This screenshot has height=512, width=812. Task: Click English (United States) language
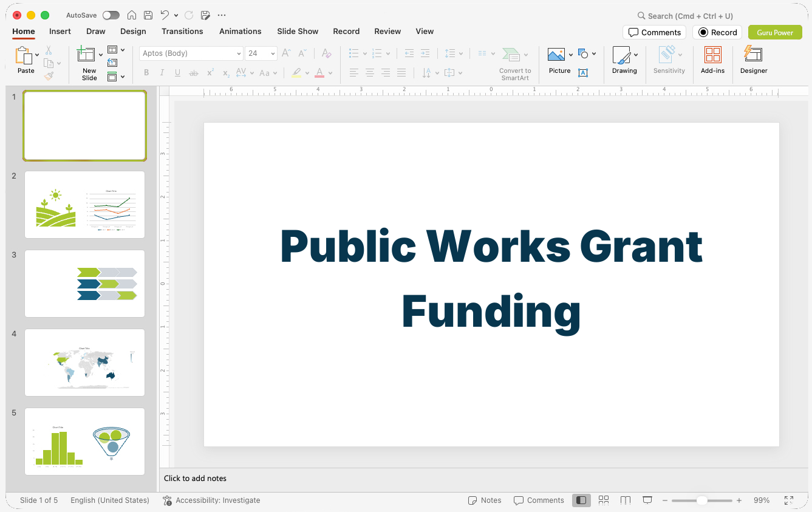[110, 500]
